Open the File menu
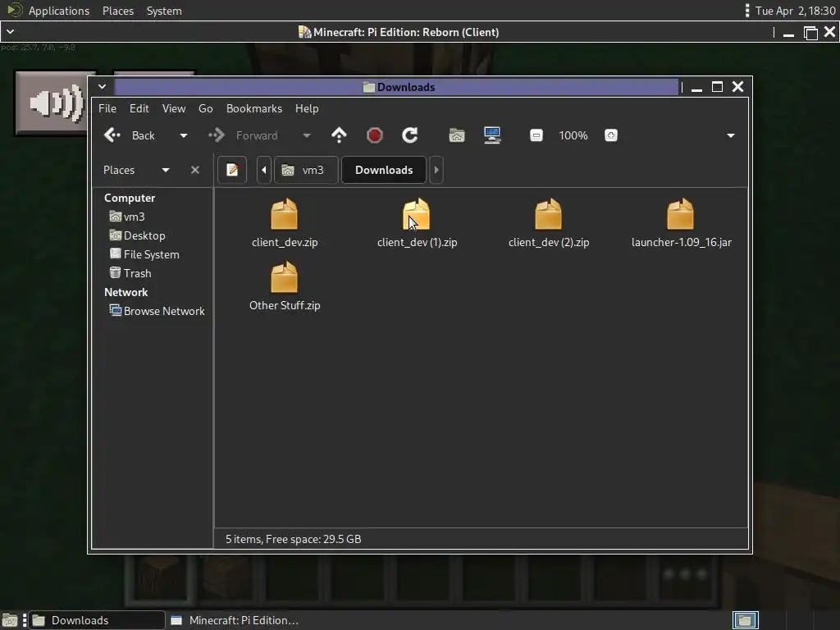Viewport: 840px width, 630px height. 107,108
